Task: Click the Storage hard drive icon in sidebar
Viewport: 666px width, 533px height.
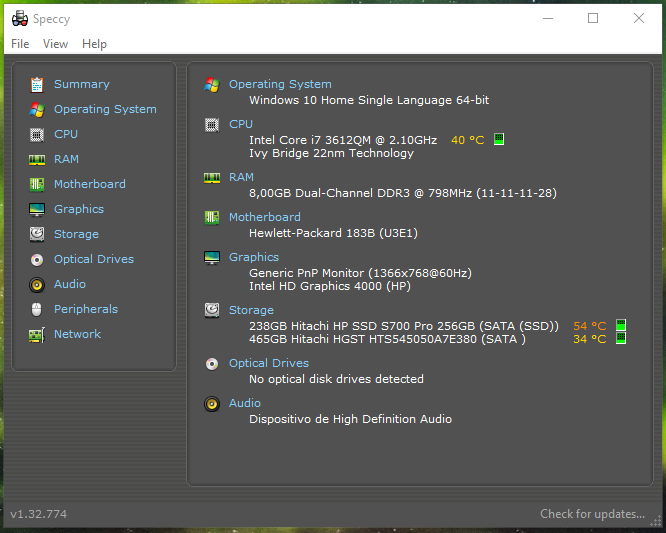Action: 37,234
